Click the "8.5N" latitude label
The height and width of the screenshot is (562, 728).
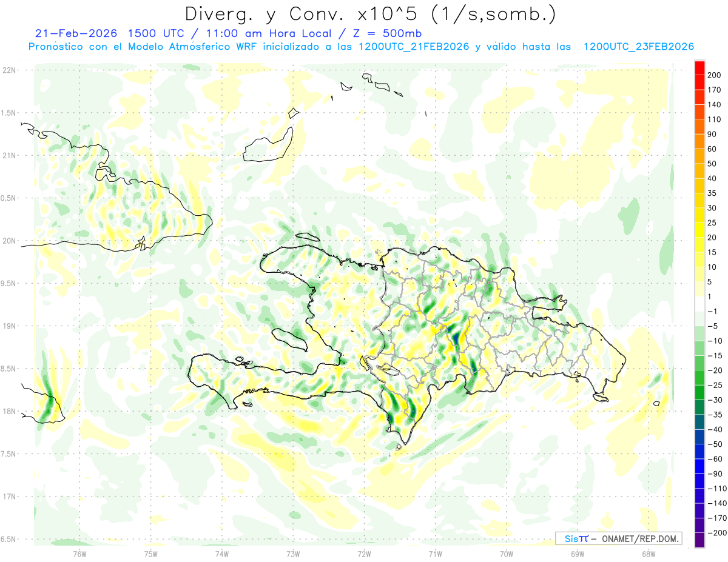tap(8, 369)
